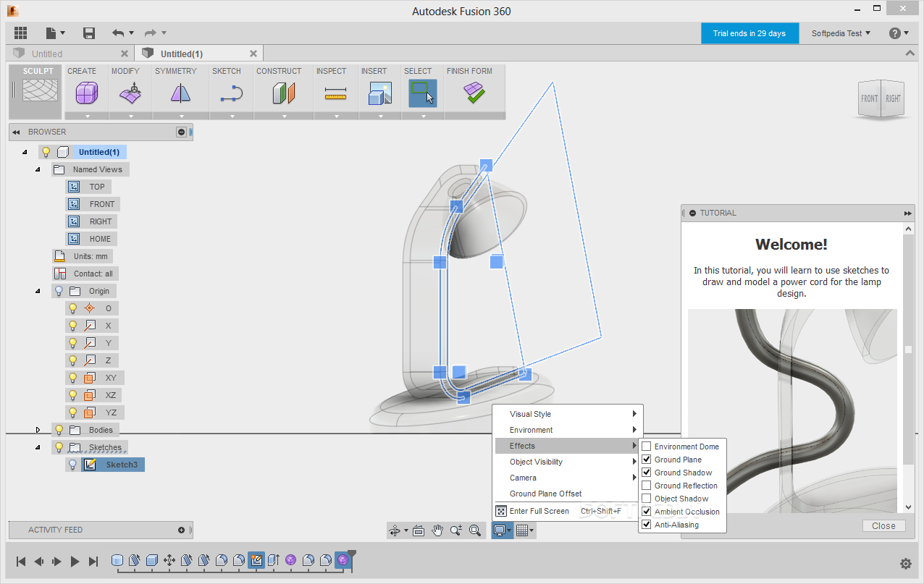Viewport: 924px width, 584px height.
Task: Open the Object Visibility submenu
Action: [x=567, y=462]
